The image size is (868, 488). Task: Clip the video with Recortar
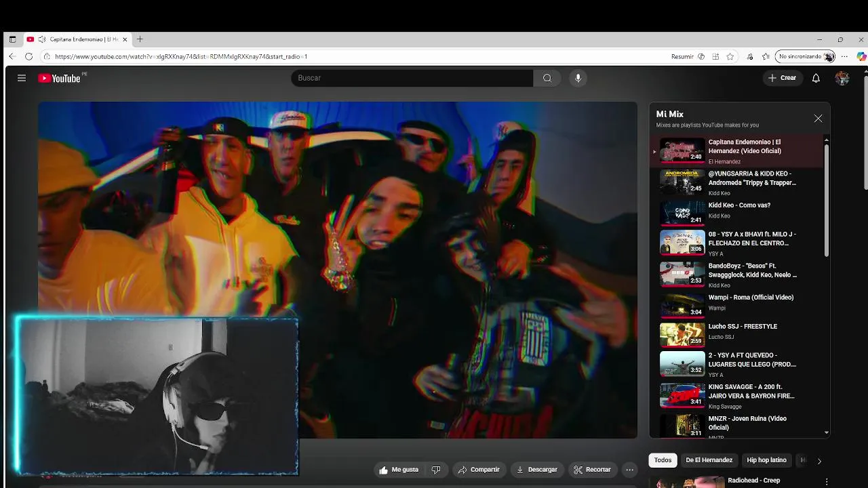click(592, 470)
